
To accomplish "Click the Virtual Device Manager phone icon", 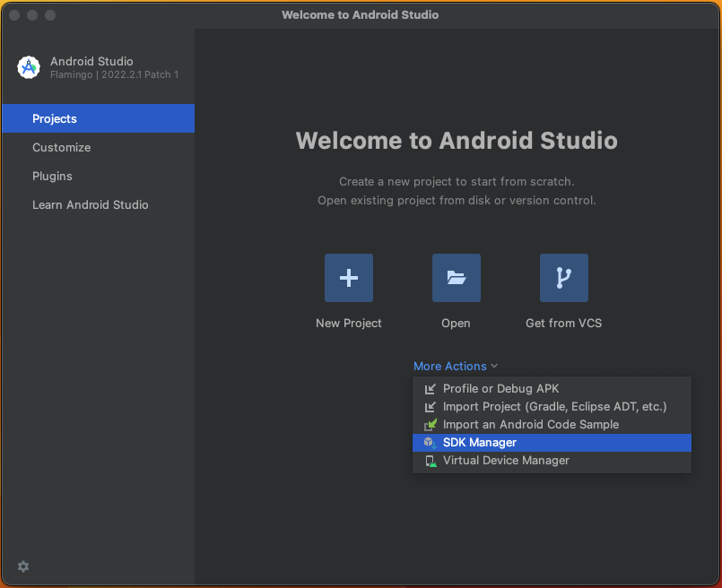I will pos(431,461).
